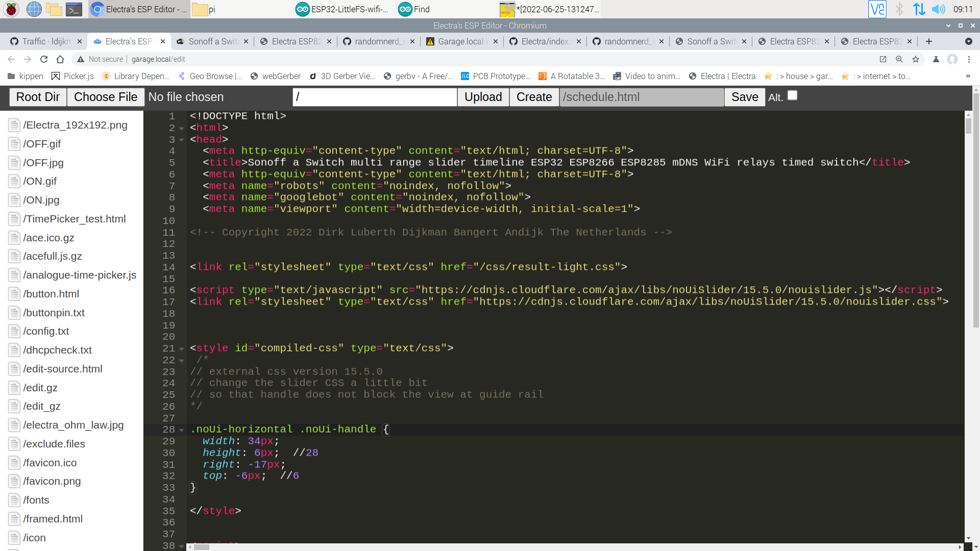This screenshot has height=551, width=980.
Task: Open Chromium three-dot menu
Action: [x=969, y=59]
